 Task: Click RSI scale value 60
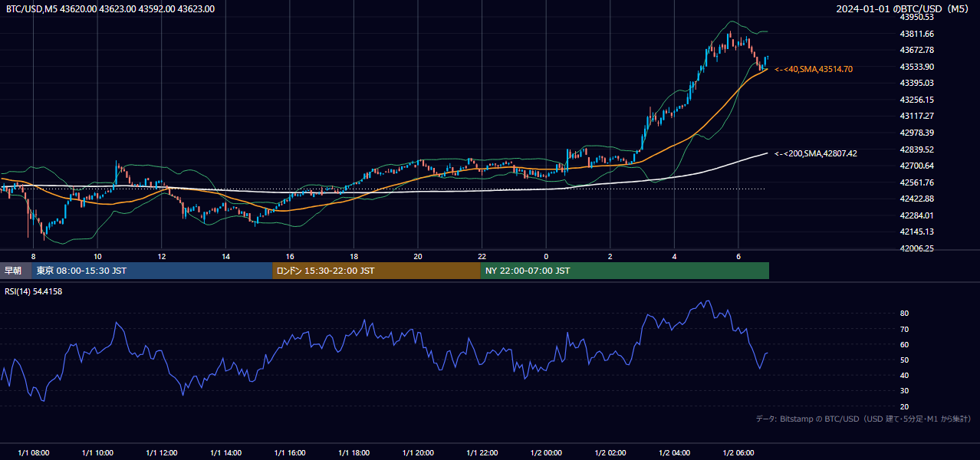point(904,344)
